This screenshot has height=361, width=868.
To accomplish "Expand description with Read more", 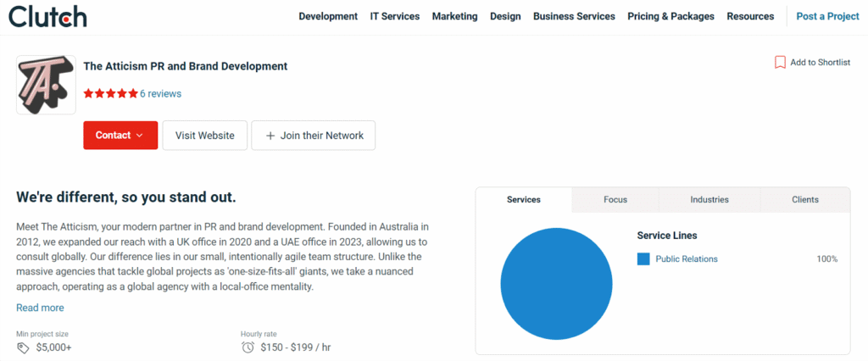I will tap(40, 308).
